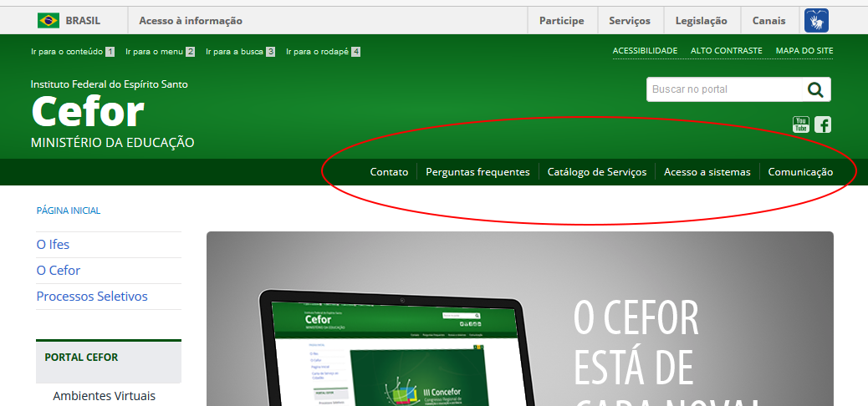This screenshot has height=406, width=868.
Task: Jump via Ir para o menu
Action: point(160,52)
